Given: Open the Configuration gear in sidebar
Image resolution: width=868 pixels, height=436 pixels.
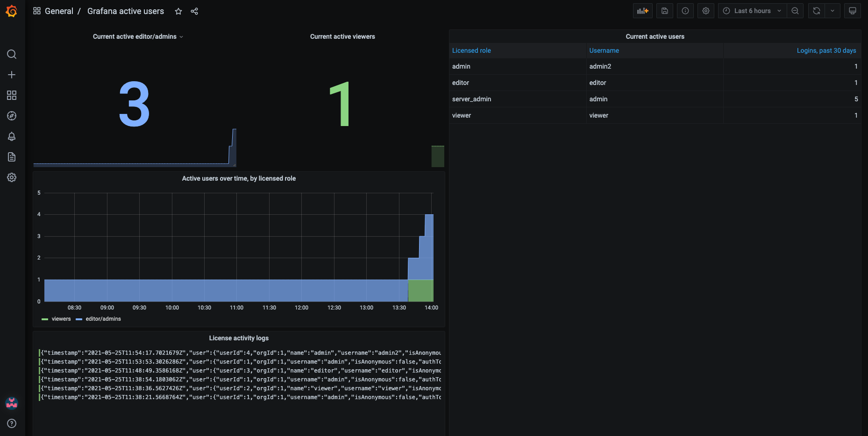Looking at the screenshot, I should coord(12,177).
